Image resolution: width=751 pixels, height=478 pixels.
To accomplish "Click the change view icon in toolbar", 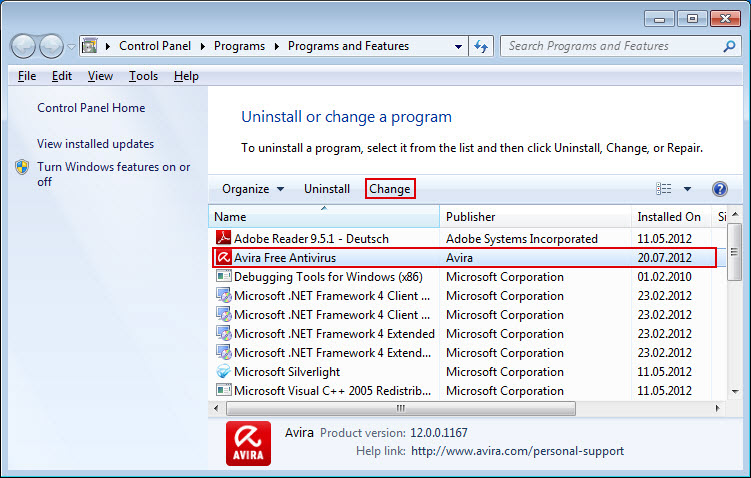I will point(664,189).
